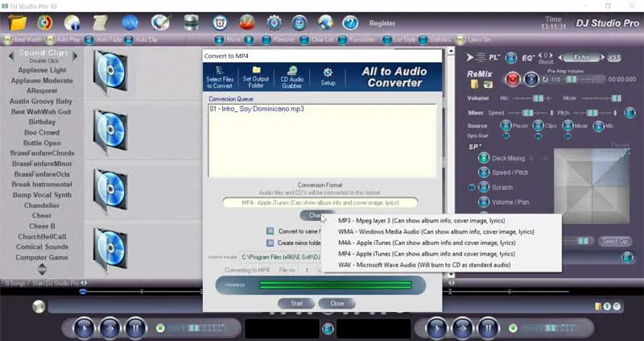Click the sound clips list scroll arrows
Viewport: 644px width, 341px height.
42,269
